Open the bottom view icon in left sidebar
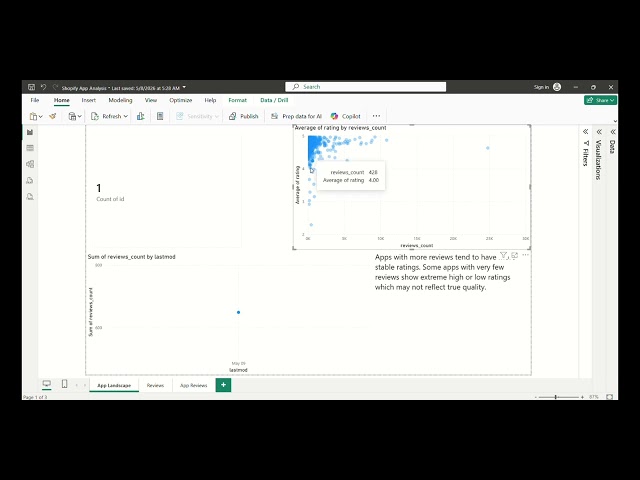Screen dimensions: 640x480 pos(30,197)
